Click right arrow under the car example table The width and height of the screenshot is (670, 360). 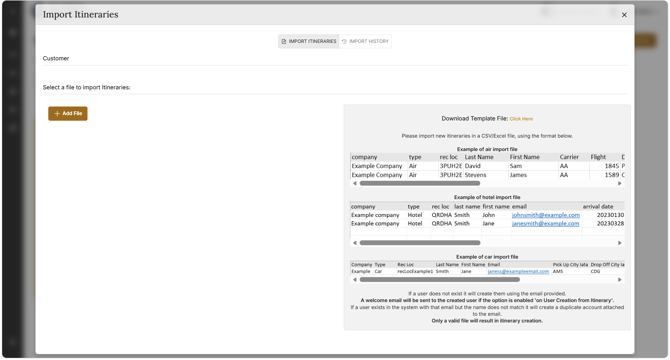(619, 280)
